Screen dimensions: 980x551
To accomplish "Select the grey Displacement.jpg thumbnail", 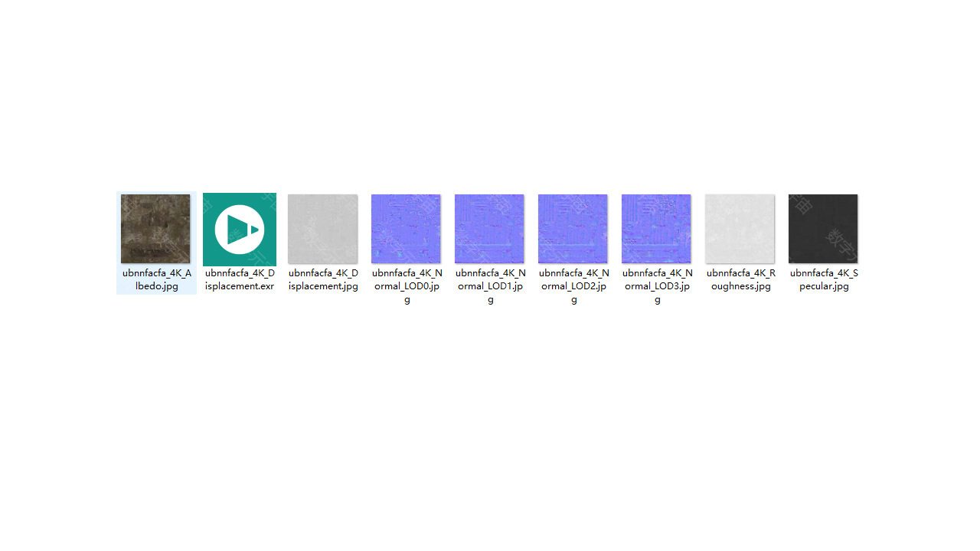I will [322, 229].
